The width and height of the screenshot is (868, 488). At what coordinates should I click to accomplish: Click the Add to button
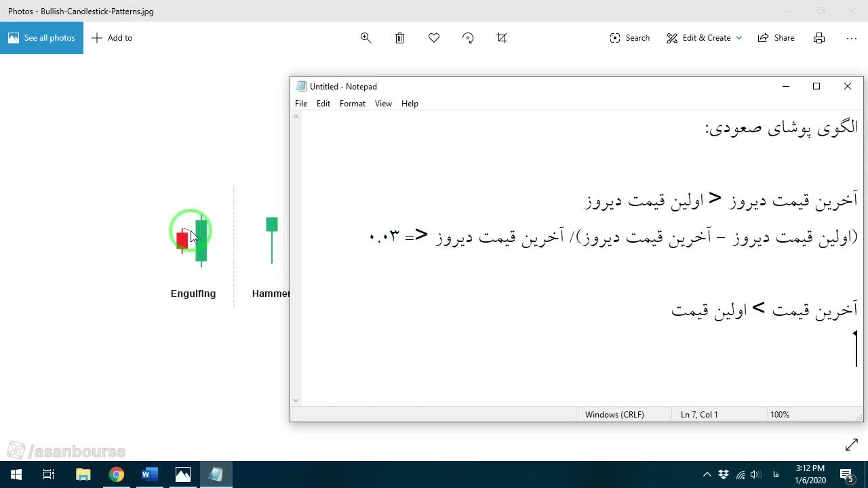pos(113,38)
